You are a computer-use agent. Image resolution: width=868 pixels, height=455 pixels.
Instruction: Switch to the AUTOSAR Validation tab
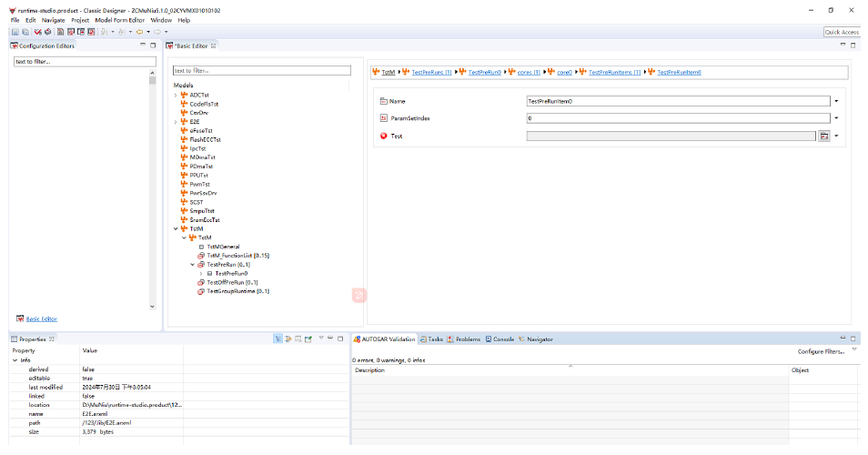click(x=384, y=339)
